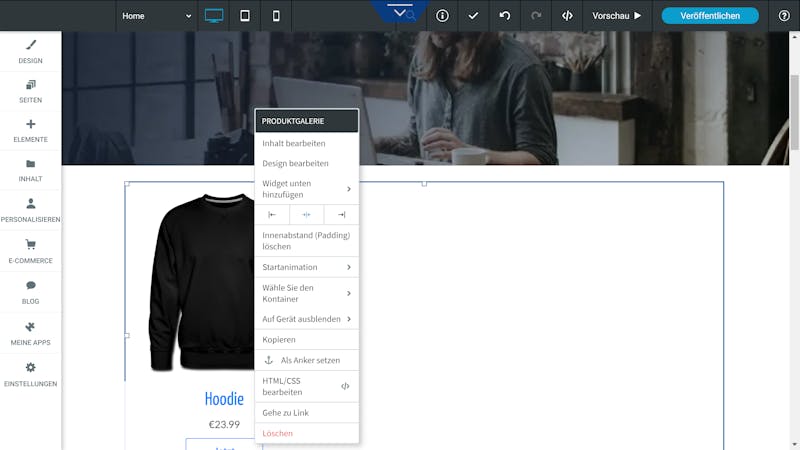Screen dimensions: 800x450
Task: Redo the last change
Action: tap(536, 16)
